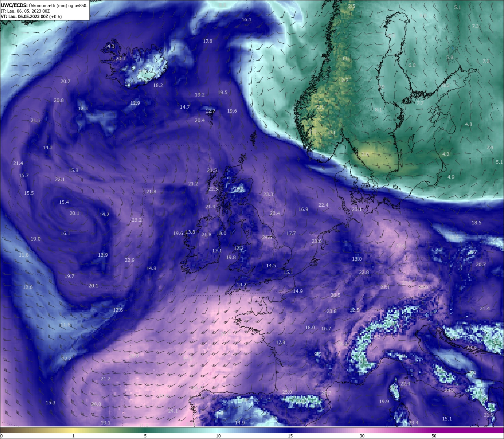Viewport: 504px width, 439px height.
Task: Pick the 0 label on the color scale
Action: (1, 436)
